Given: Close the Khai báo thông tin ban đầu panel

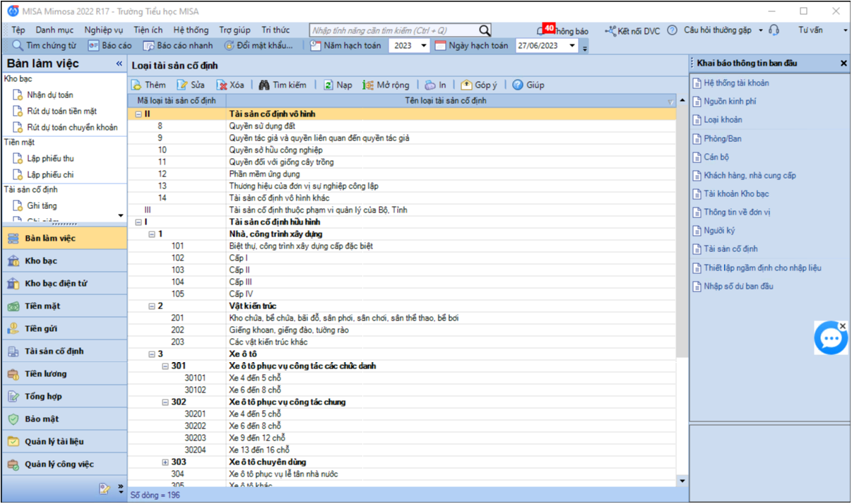Looking at the screenshot, I should [844, 63].
